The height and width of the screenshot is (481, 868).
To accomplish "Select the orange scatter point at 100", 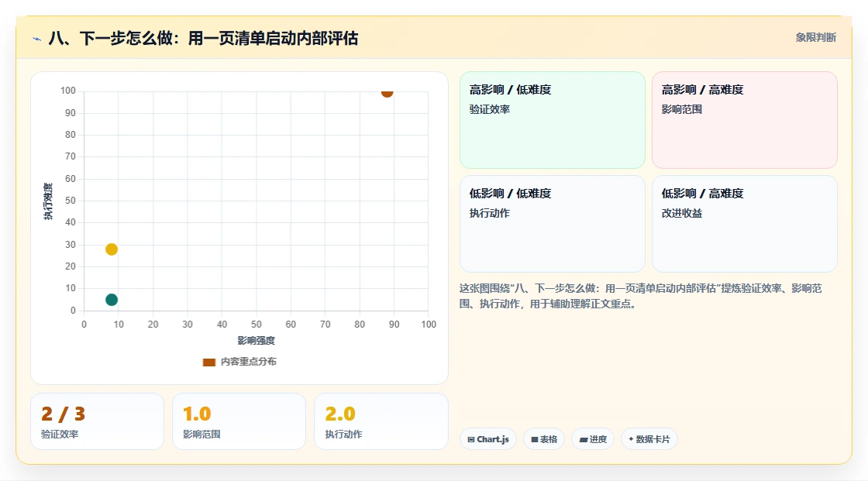I will pos(387,92).
